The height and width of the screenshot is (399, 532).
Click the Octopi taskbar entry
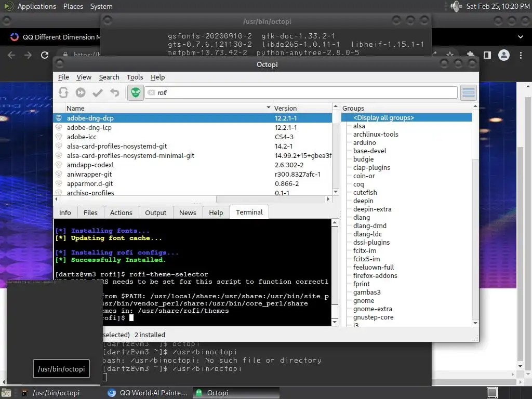click(236, 393)
